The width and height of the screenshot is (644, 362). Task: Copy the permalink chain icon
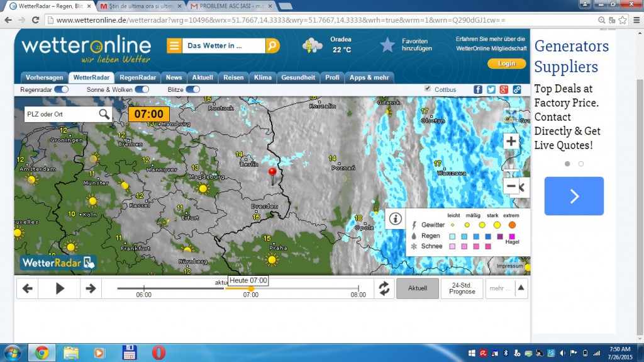pyautogui.click(x=517, y=89)
